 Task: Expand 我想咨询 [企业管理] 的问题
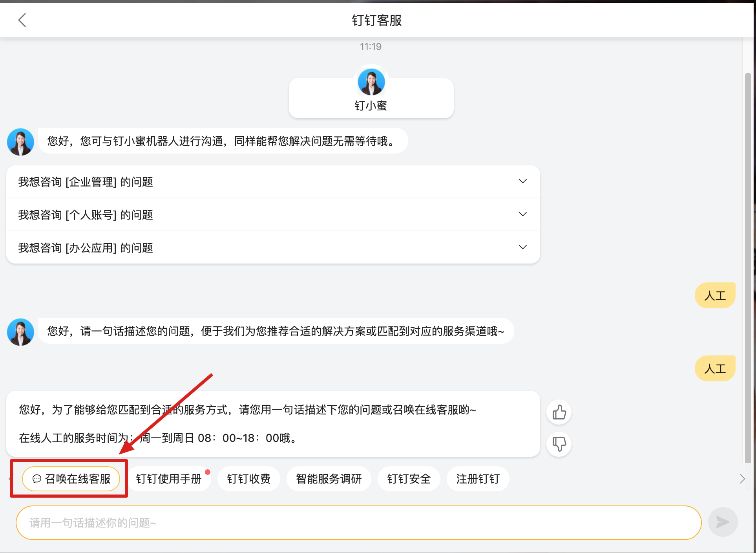tap(273, 182)
